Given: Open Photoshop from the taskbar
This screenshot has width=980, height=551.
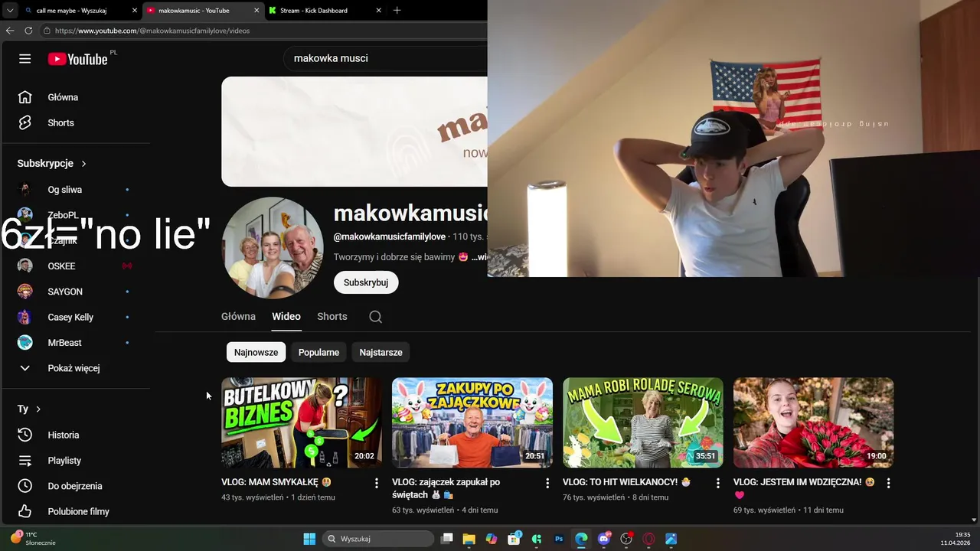Looking at the screenshot, I should click(559, 539).
